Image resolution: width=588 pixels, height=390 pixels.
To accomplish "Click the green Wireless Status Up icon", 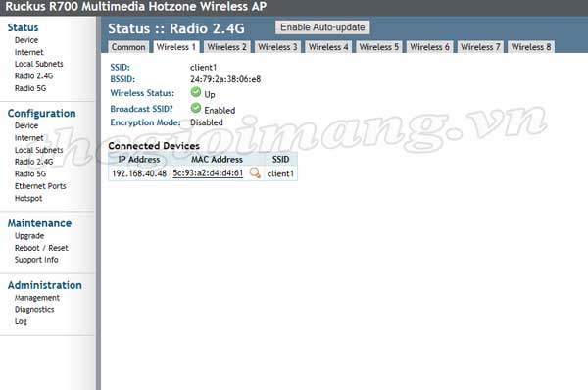I will (x=196, y=92).
